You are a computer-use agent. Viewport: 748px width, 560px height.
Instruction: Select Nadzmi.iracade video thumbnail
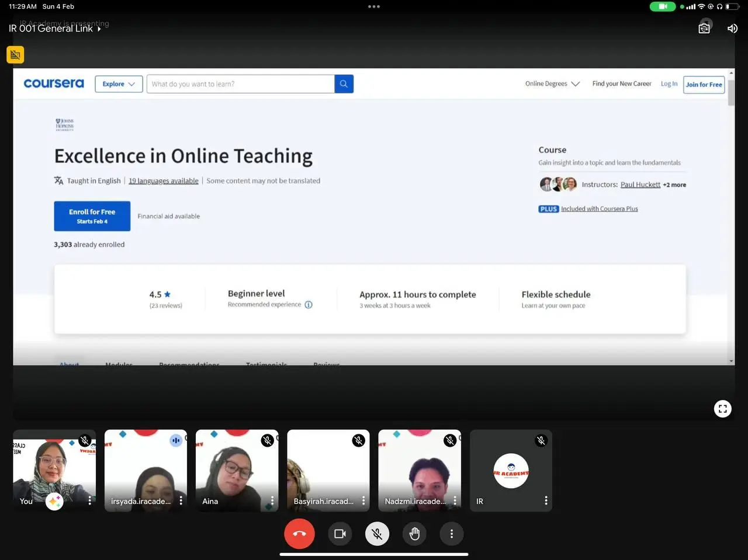[x=420, y=471]
